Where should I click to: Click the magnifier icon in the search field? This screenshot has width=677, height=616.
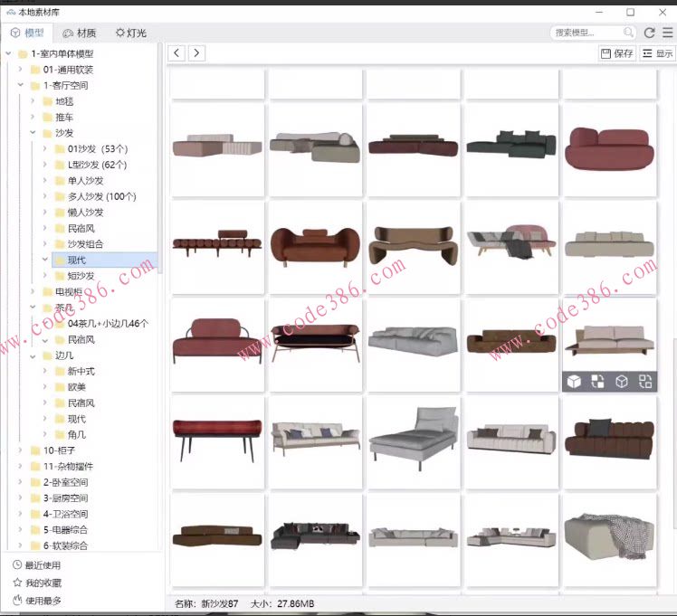pyautogui.click(x=628, y=33)
